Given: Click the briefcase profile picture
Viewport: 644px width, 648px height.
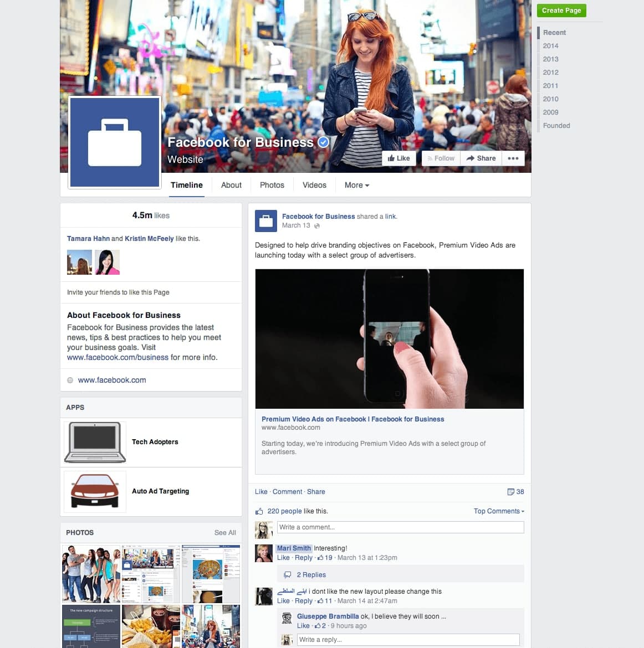Looking at the screenshot, I should pos(115,142).
